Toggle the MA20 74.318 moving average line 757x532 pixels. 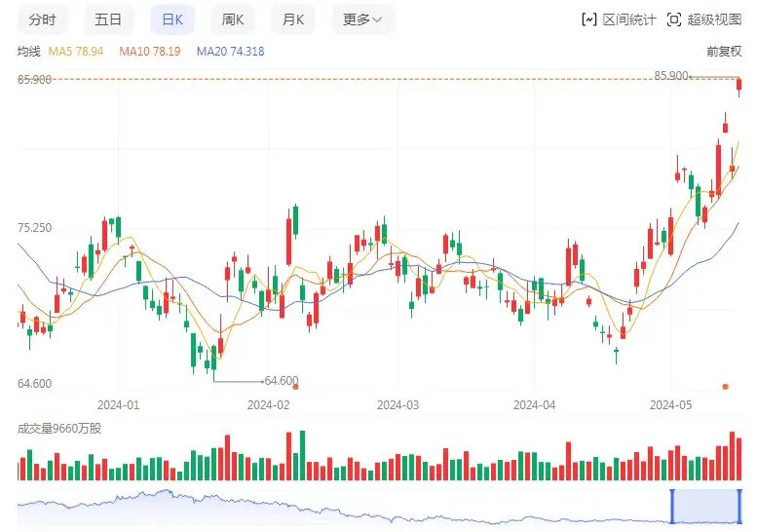click(x=230, y=52)
